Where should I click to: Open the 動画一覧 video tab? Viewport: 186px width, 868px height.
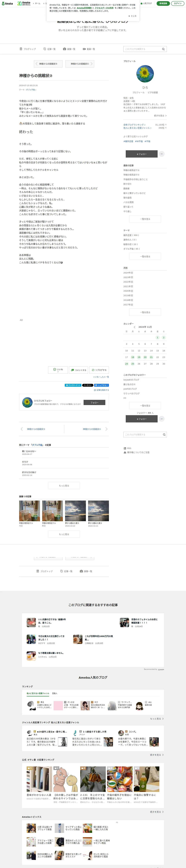[89, 49]
